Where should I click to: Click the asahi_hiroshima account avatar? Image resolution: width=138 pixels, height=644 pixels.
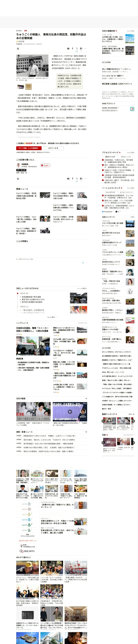click(132, 109)
